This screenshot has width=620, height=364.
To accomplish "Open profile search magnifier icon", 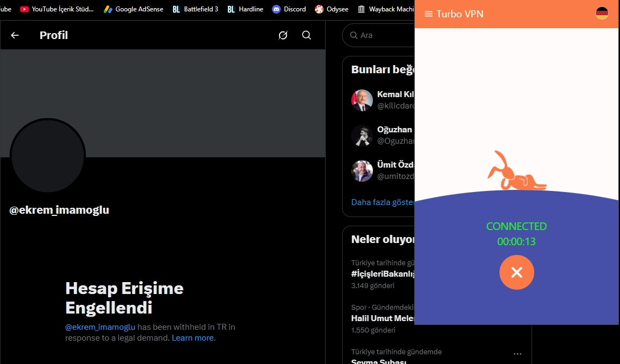I will click(306, 35).
